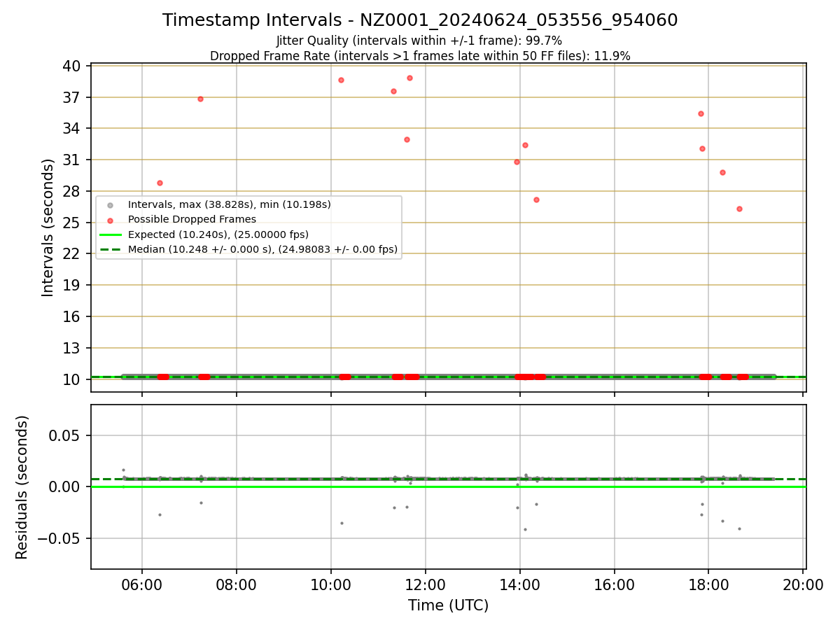
Task: Click the legend entry 'Expected (10.240s), (25.00000 fps)'
Action: point(218,234)
